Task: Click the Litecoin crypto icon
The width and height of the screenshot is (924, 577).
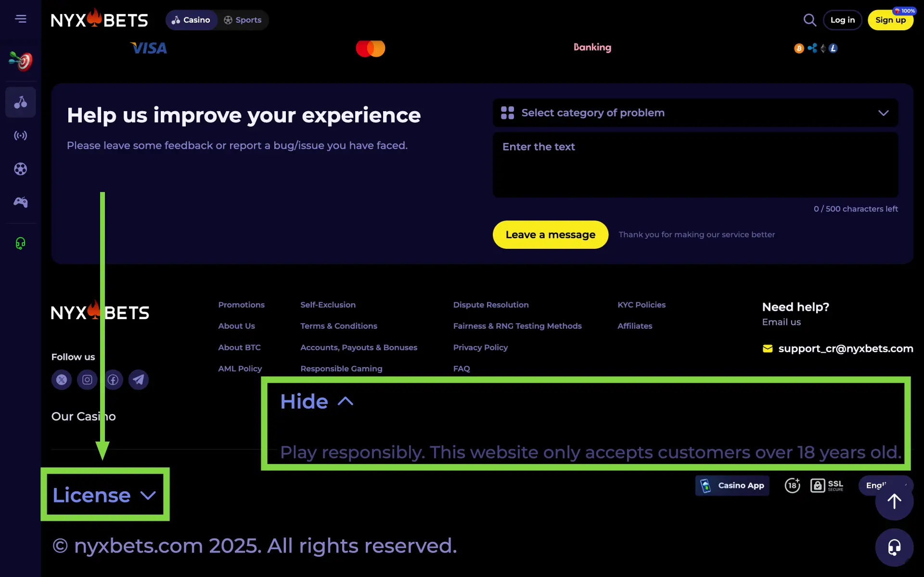Action: click(833, 48)
